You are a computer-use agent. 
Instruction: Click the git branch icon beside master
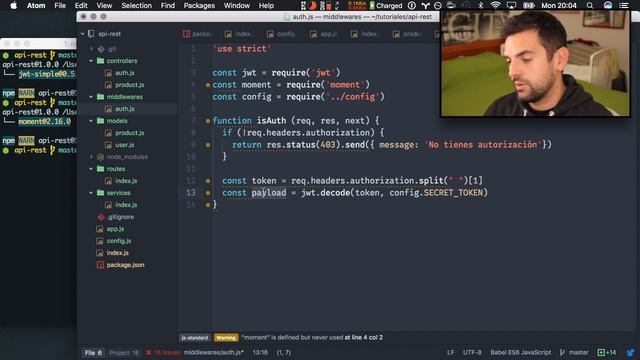(x=562, y=352)
